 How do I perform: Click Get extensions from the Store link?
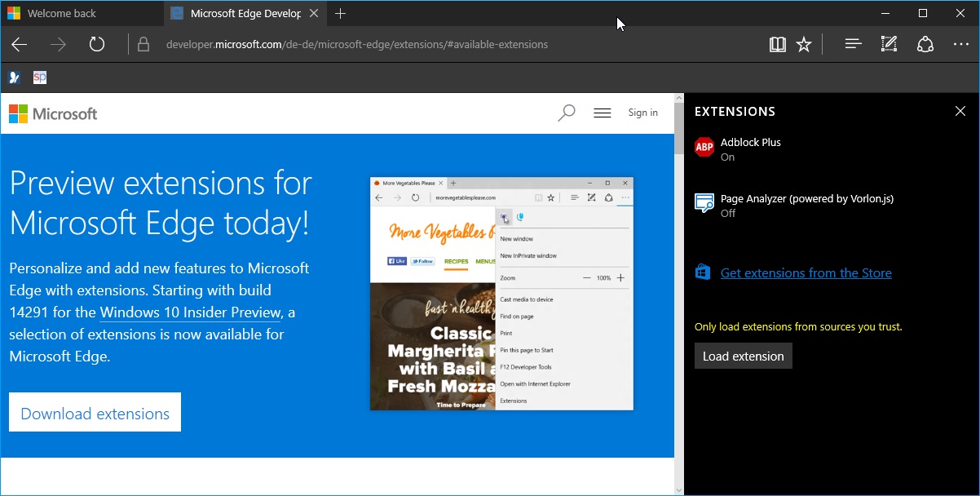(x=806, y=272)
